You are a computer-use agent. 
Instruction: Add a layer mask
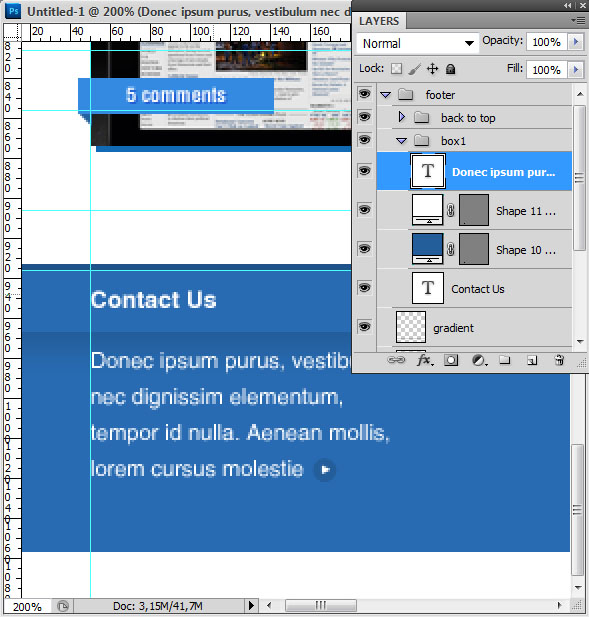click(451, 360)
